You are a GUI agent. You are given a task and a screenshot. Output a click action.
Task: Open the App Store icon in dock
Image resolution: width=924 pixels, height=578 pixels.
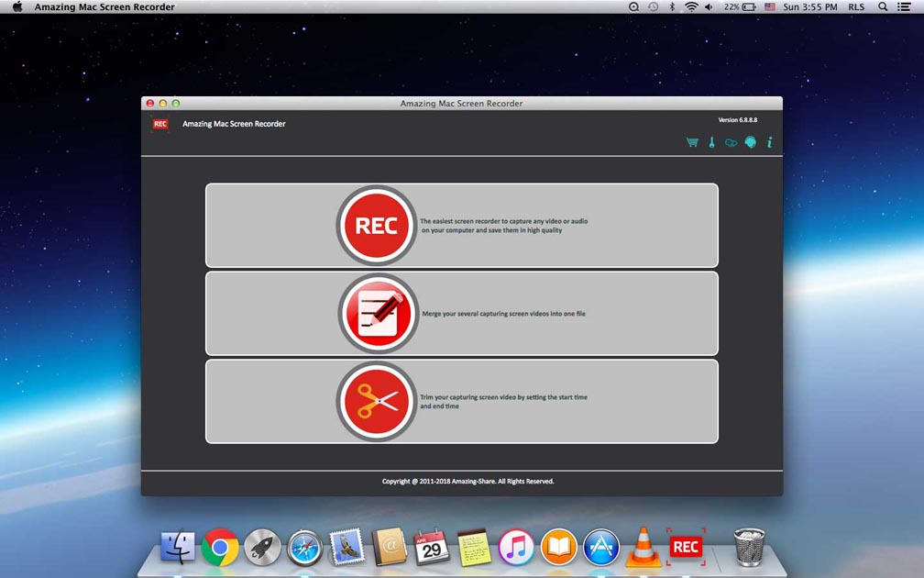click(601, 548)
